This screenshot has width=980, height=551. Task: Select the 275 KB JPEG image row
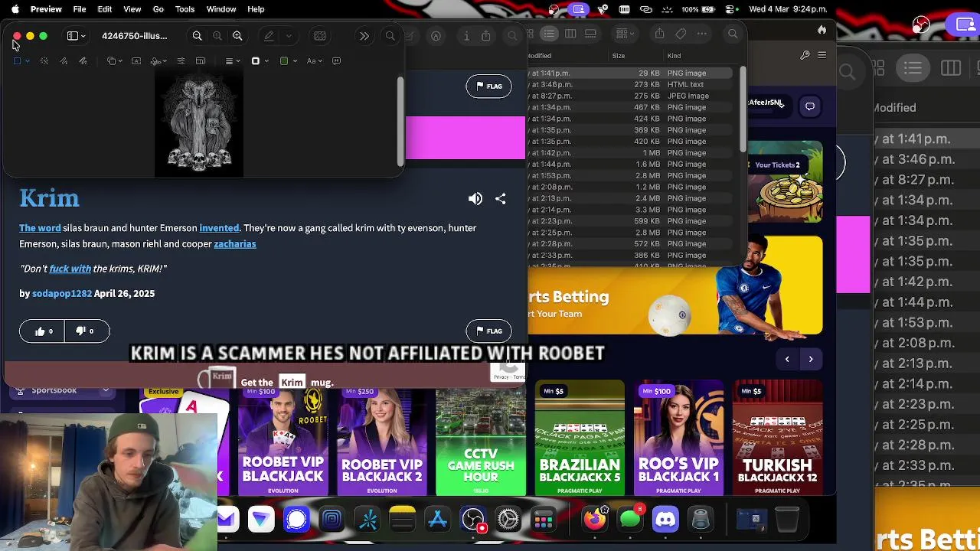pos(630,96)
